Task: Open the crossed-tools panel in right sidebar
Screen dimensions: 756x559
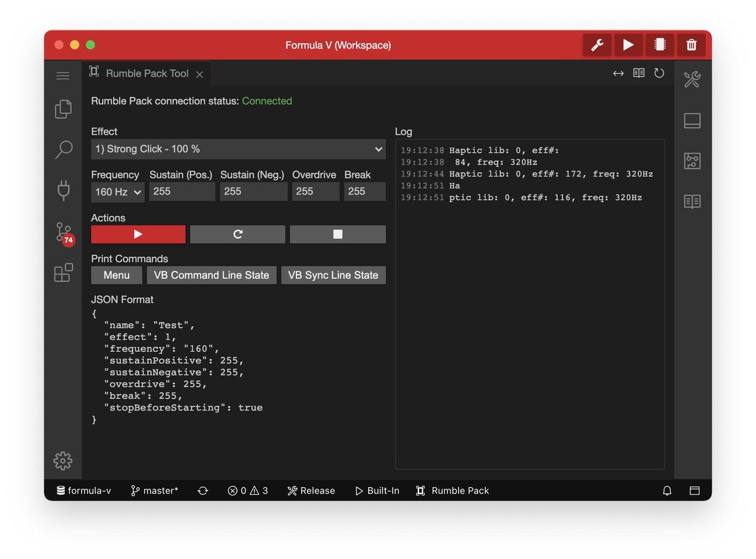Action: [x=692, y=80]
